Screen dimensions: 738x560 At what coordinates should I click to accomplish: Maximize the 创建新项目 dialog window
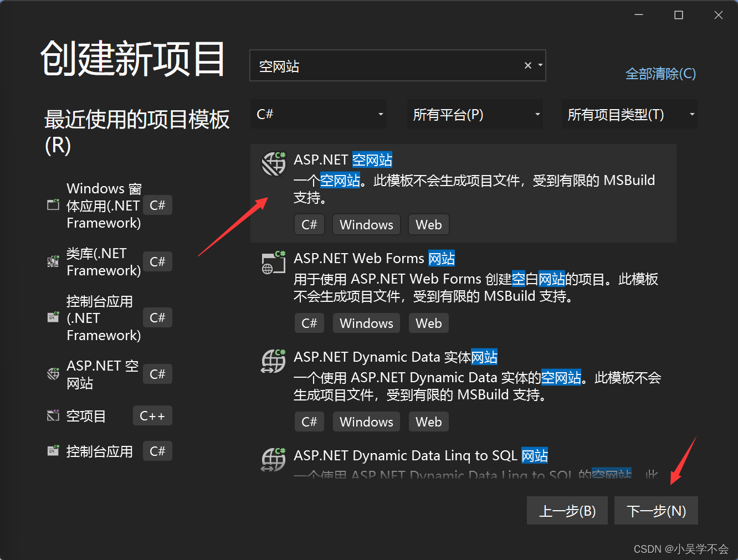678,15
